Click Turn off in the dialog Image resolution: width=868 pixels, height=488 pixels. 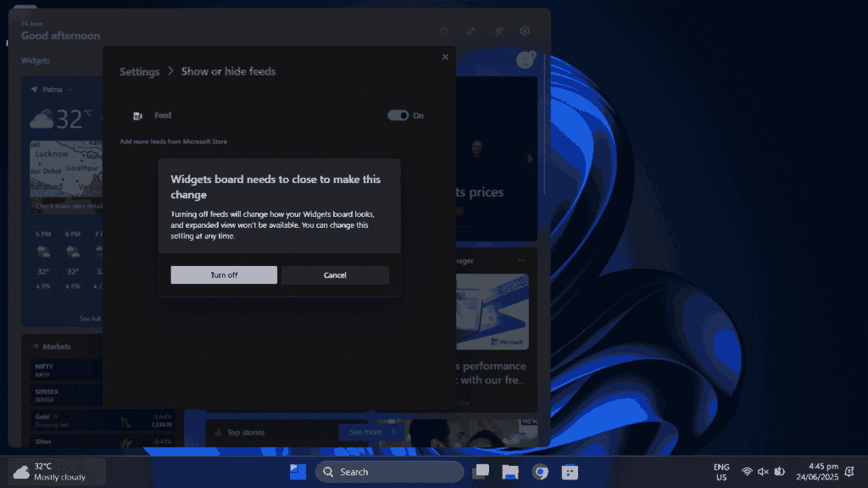click(x=224, y=275)
